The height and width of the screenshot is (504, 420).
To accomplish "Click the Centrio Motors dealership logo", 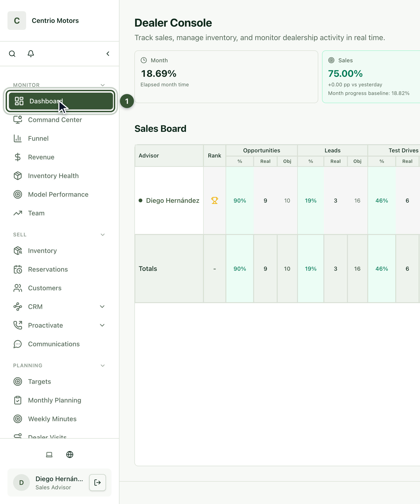I will pyautogui.click(x=17, y=21).
